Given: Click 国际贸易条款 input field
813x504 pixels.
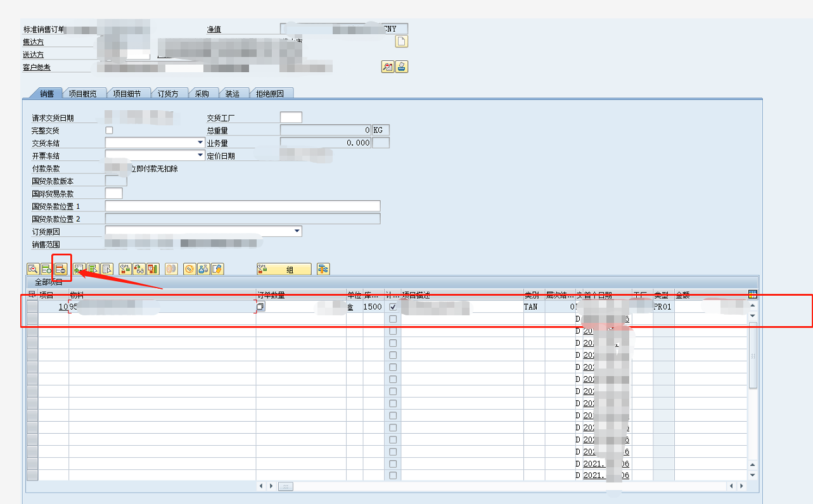Looking at the screenshot, I should [x=113, y=193].
